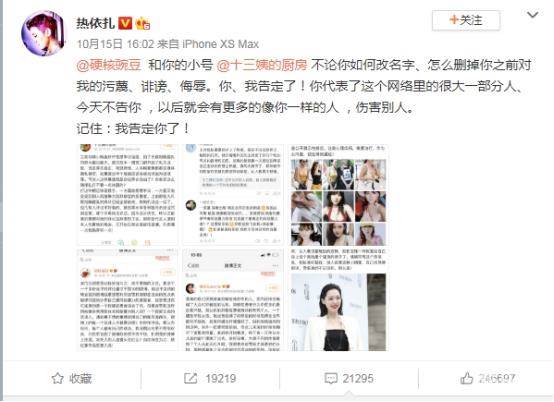Click the repost share icon beside 19219
Image resolution: width=554 pixels, height=402 pixels.
tap(190, 379)
